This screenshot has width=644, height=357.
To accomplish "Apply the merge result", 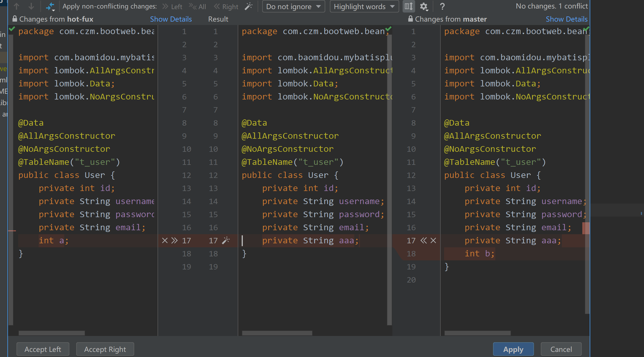I will point(513,349).
